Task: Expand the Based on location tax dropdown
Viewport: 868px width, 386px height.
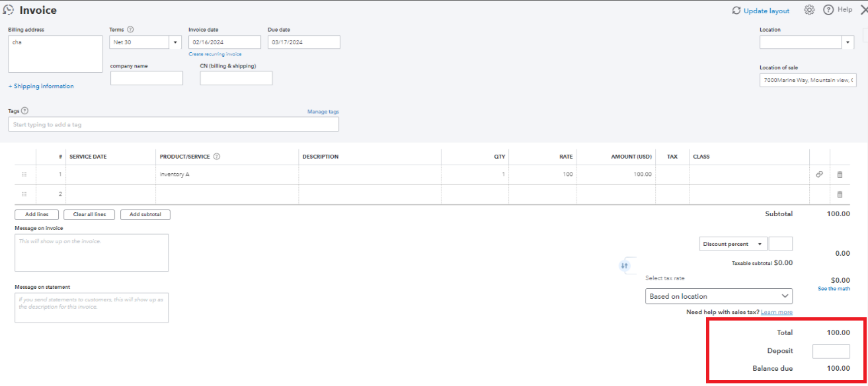Action: pos(785,296)
